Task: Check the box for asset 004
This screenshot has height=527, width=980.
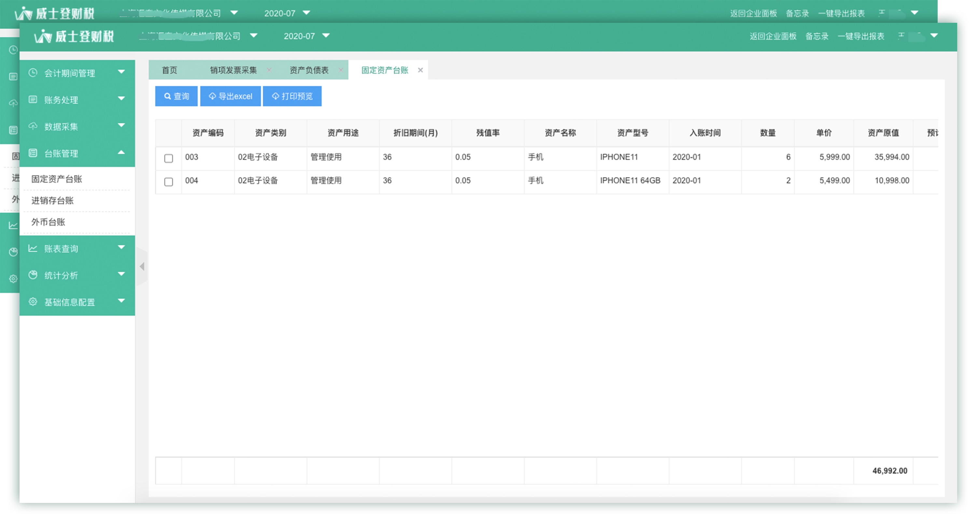Action: tap(169, 182)
